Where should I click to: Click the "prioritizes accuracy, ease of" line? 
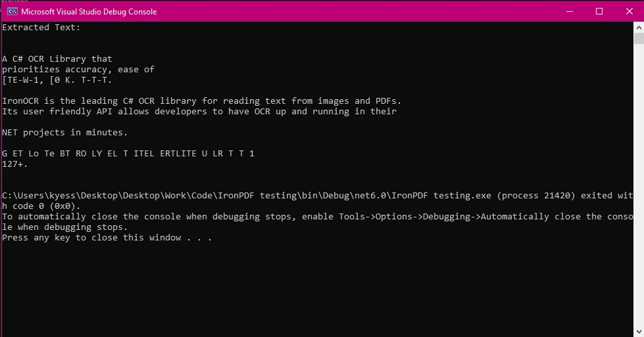point(78,70)
